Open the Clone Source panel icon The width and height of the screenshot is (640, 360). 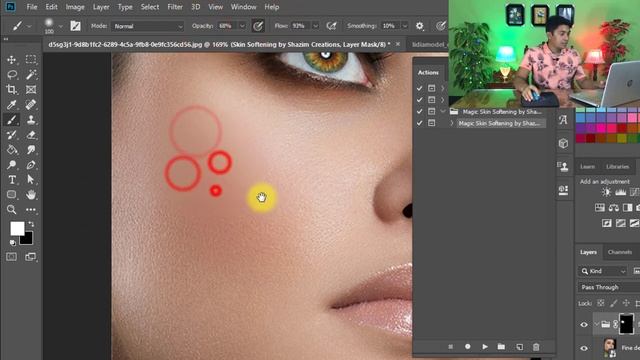[563, 167]
